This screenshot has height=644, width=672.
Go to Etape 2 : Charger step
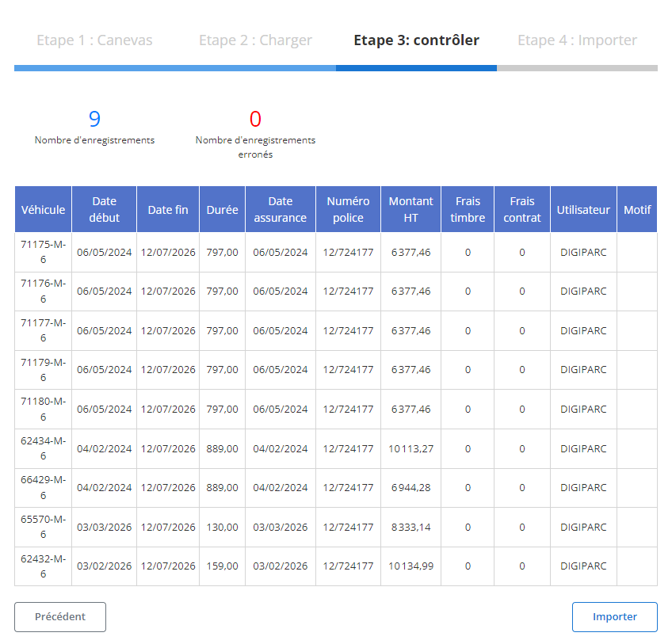(x=255, y=40)
